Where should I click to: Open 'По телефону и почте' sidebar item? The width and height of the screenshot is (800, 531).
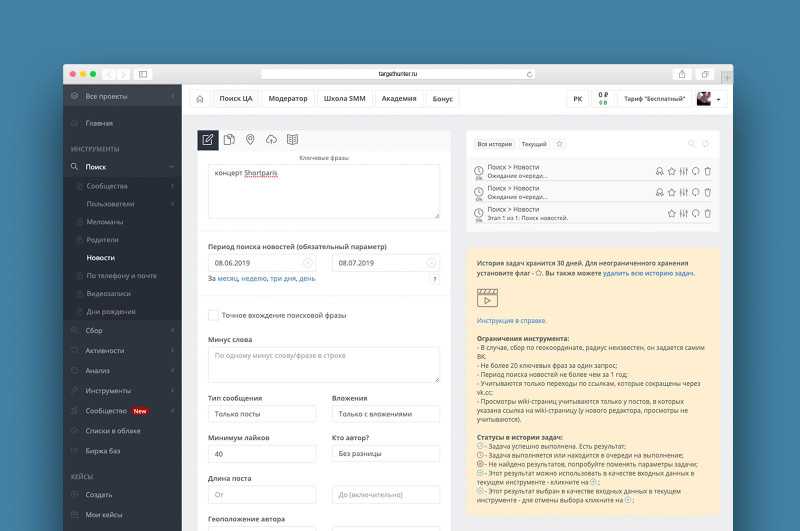point(121,275)
